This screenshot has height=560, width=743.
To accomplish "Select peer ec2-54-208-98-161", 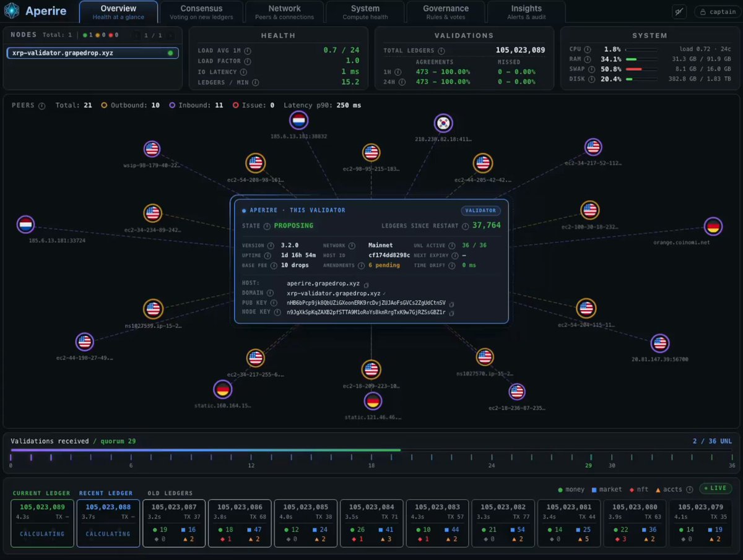I will (x=255, y=163).
